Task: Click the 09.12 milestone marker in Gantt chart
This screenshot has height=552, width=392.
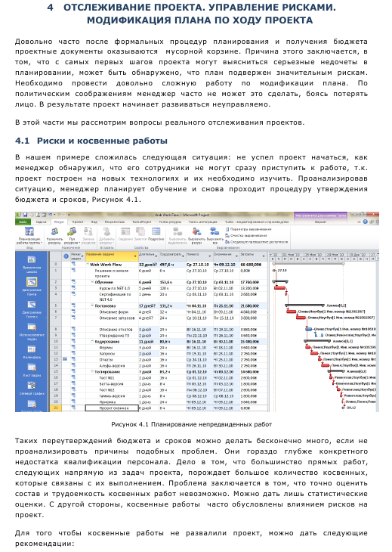Action: pos(343,408)
